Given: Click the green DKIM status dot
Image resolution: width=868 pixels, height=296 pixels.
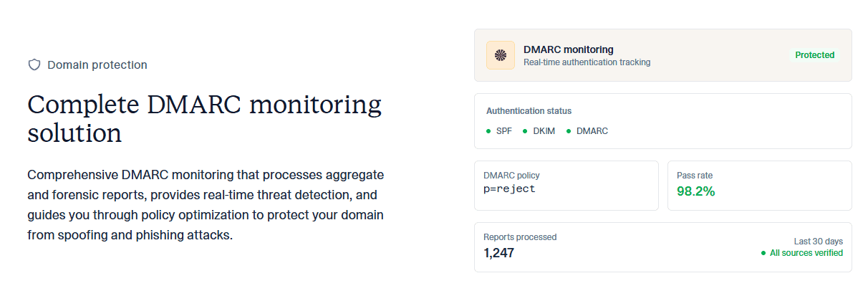Looking at the screenshot, I should pos(525,131).
